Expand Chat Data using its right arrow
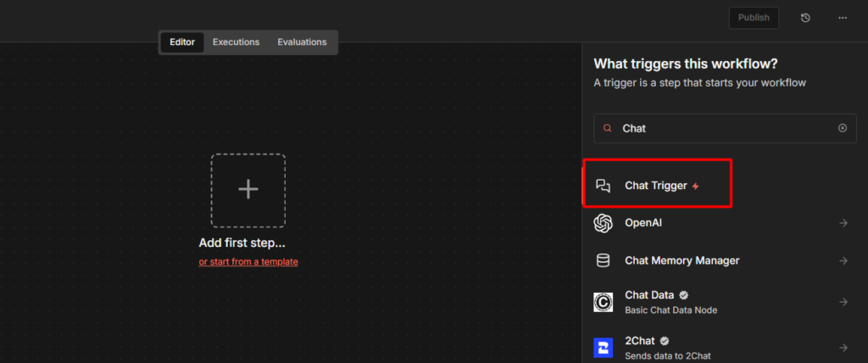 click(x=843, y=302)
